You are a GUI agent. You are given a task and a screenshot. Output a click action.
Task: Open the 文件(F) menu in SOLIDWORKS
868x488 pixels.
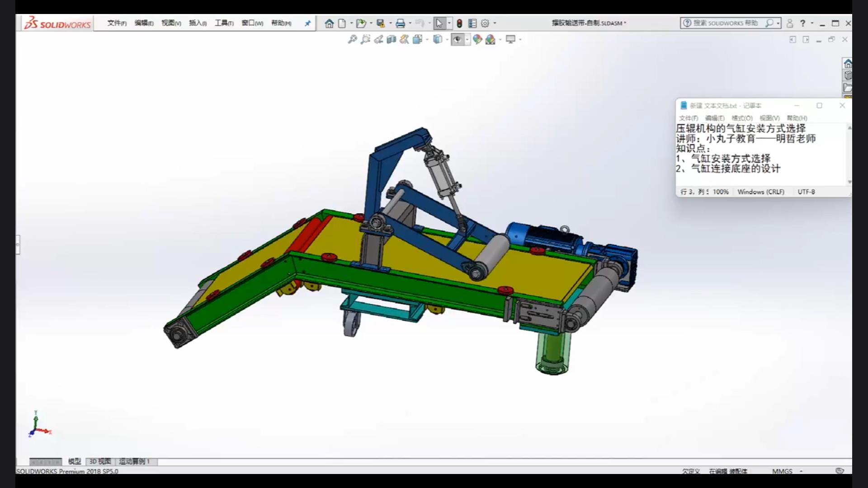pos(117,23)
